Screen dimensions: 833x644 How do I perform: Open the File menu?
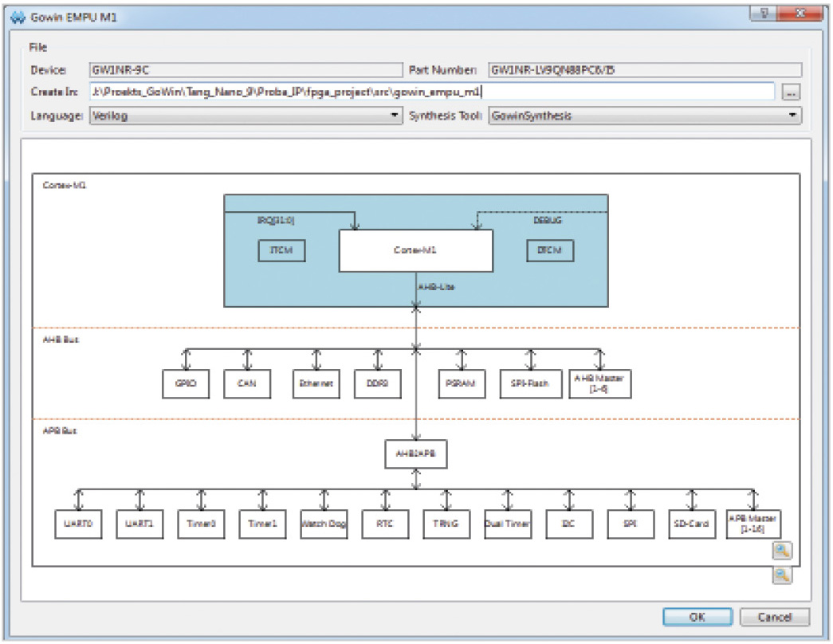[38, 47]
